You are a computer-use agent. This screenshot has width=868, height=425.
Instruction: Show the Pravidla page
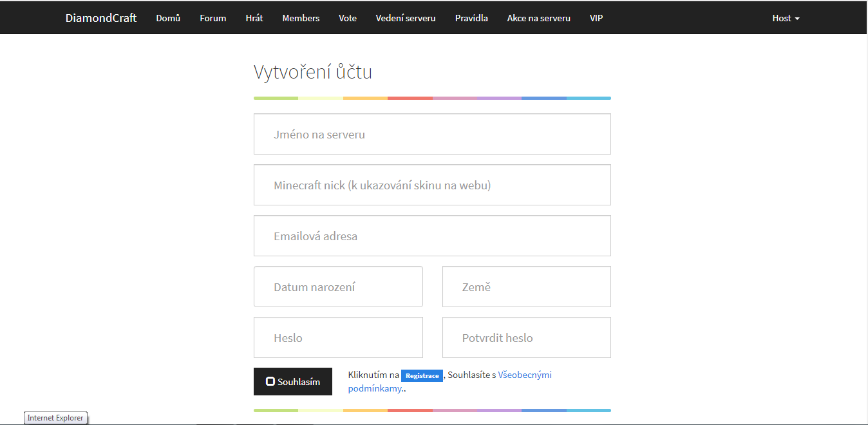point(471,18)
